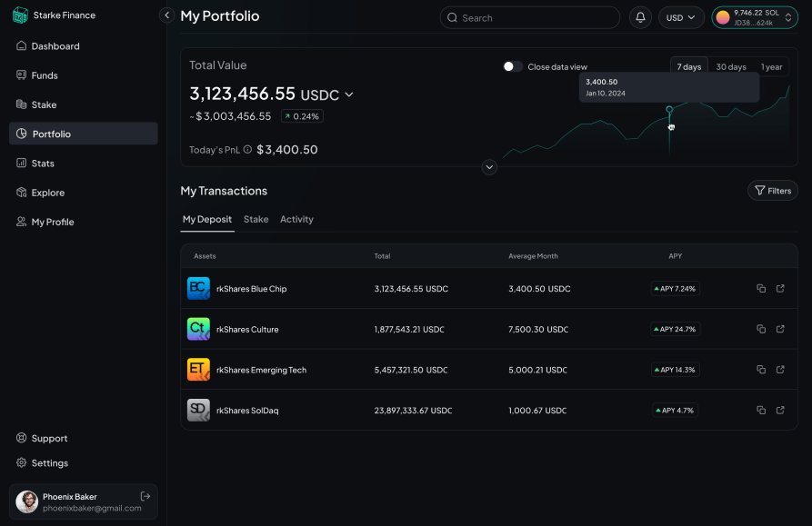
Task: Open rkShares Culture external link
Action: (x=780, y=329)
